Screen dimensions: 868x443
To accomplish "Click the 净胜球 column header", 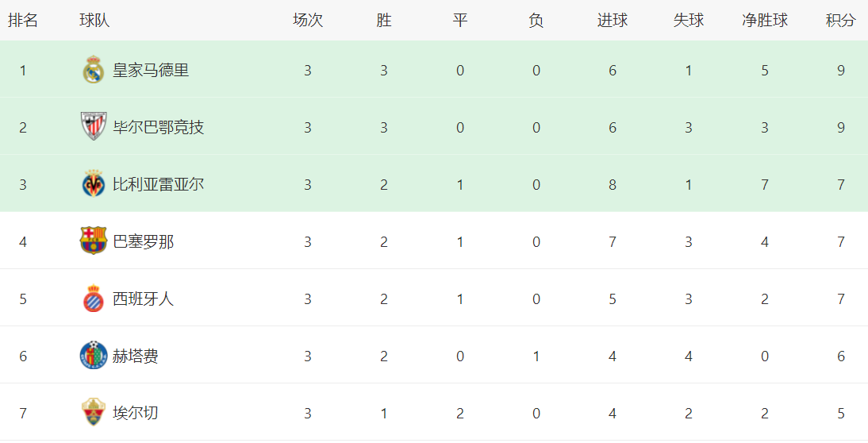I will [x=765, y=21].
